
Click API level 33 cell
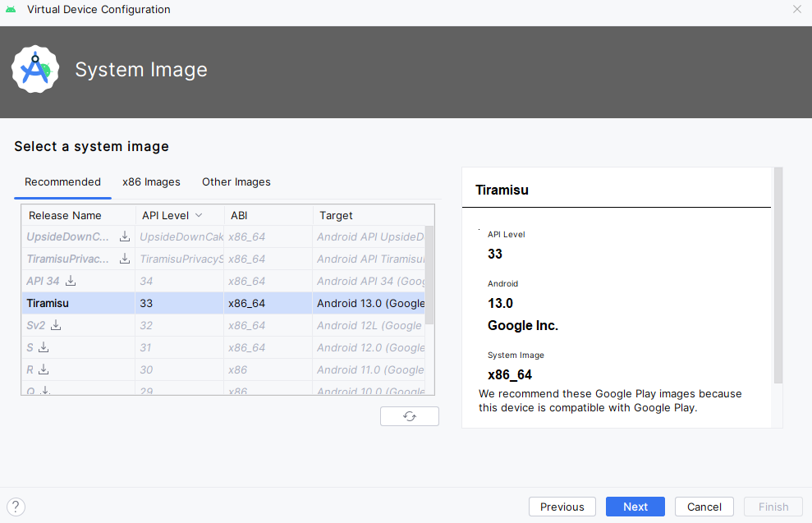click(179, 303)
